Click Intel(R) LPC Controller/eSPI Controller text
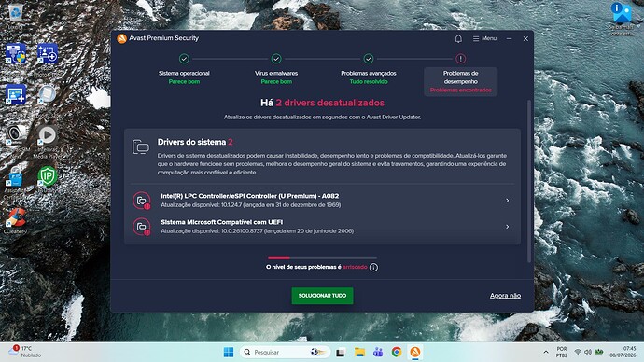The image size is (644, 362). coord(250,196)
